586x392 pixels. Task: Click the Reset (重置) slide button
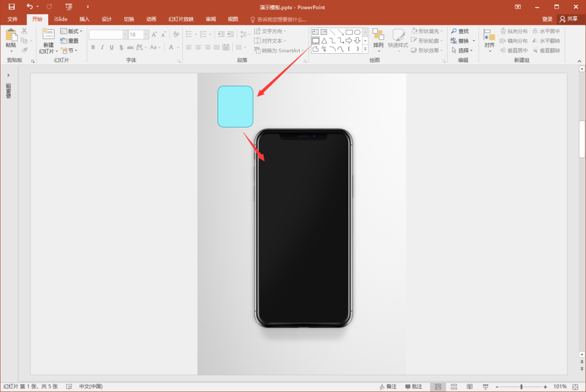tap(69, 41)
